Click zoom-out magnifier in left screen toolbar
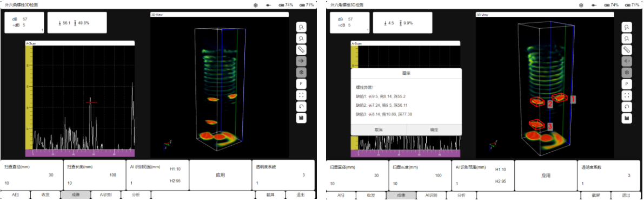644x201 pixels. click(302, 38)
